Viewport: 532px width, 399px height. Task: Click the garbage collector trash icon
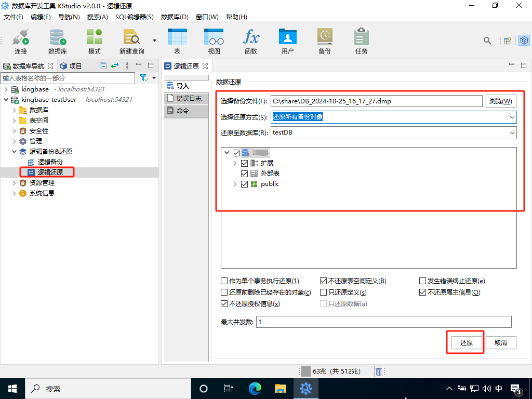(x=379, y=371)
